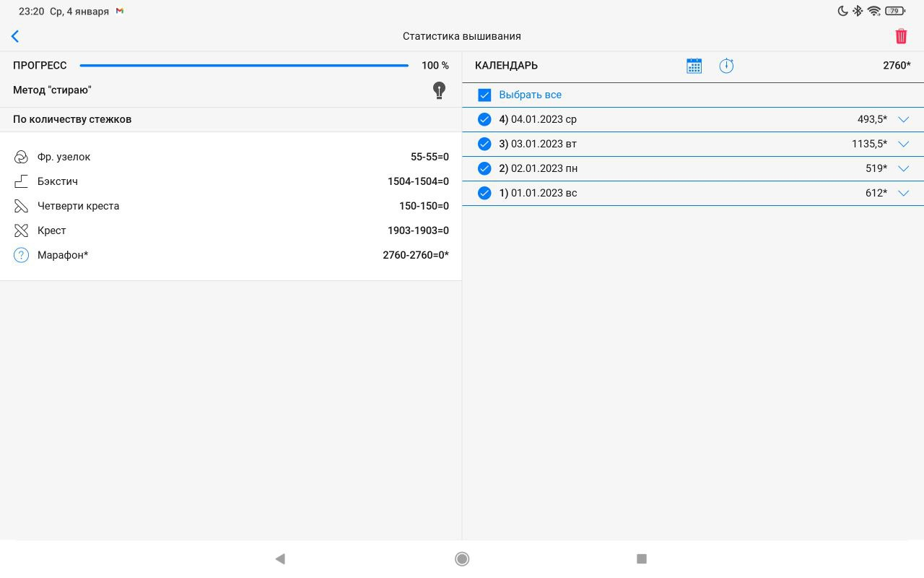Expand the 04.01.2023 day details

[903, 119]
